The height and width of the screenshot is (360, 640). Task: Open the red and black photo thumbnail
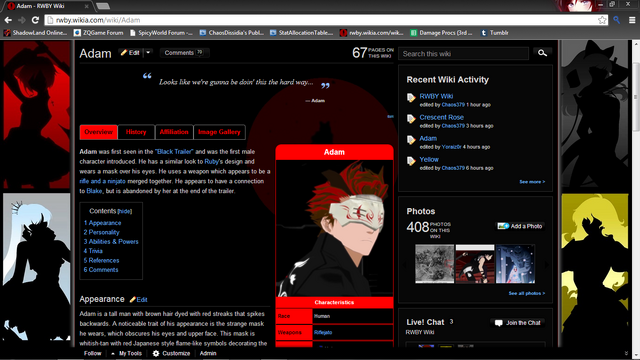[475, 264]
